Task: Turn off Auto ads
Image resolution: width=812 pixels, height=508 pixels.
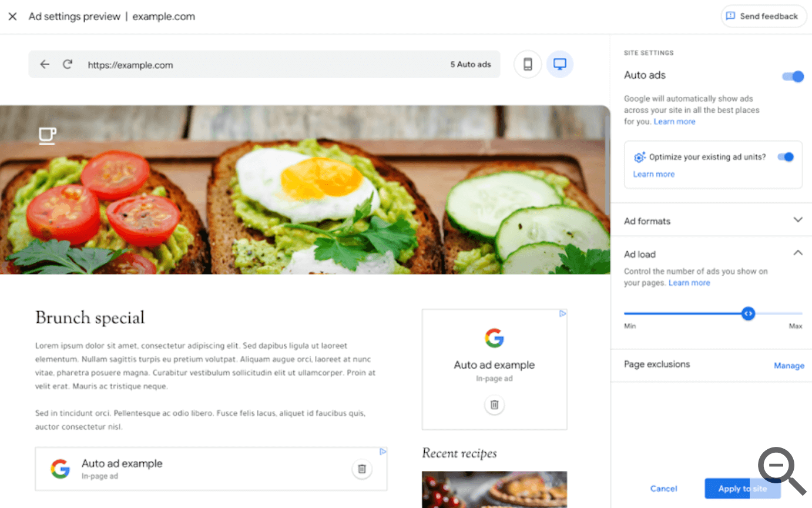Action: point(793,76)
